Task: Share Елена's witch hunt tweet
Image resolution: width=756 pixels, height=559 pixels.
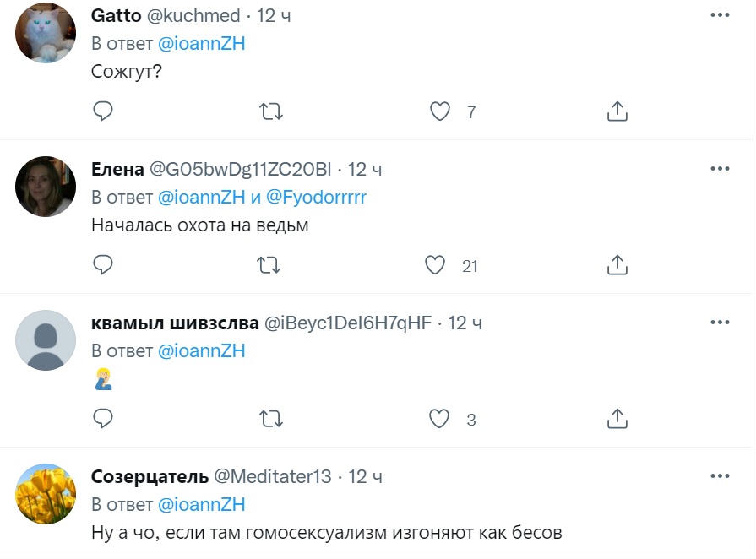Action: pyautogui.click(x=617, y=265)
